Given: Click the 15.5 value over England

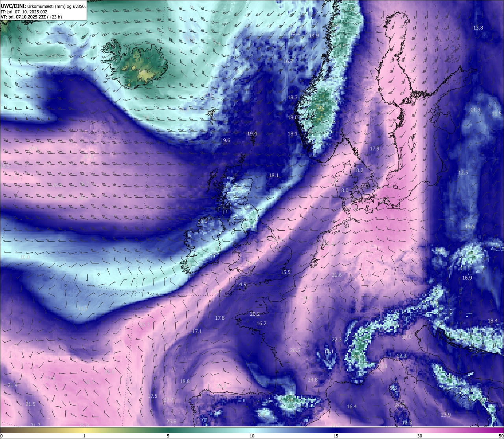Looking at the screenshot, I should (285, 272).
